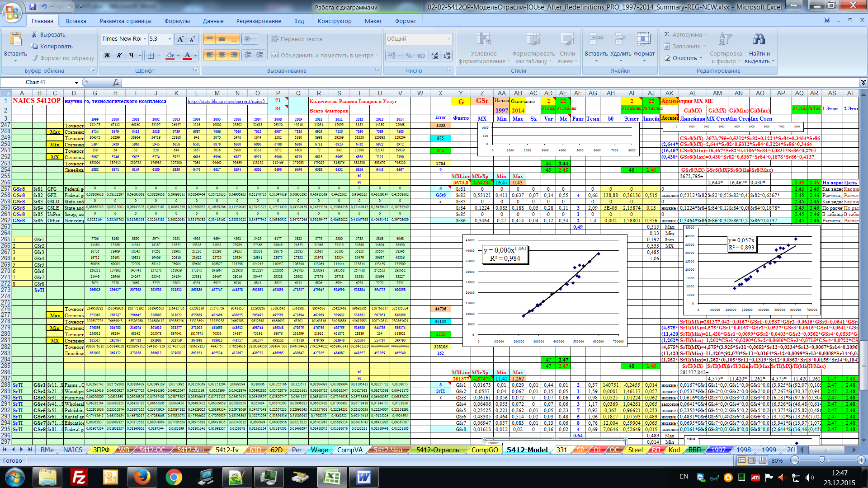Viewport: 868px width, 488px height.
Task: Click the Cut (Вырезать) scissors icon
Action: click(34, 35)
